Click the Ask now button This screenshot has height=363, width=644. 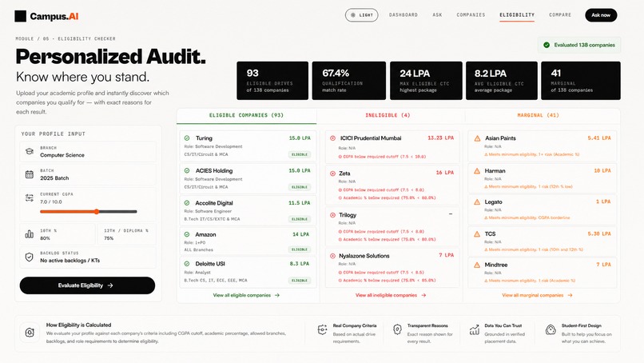601,15
